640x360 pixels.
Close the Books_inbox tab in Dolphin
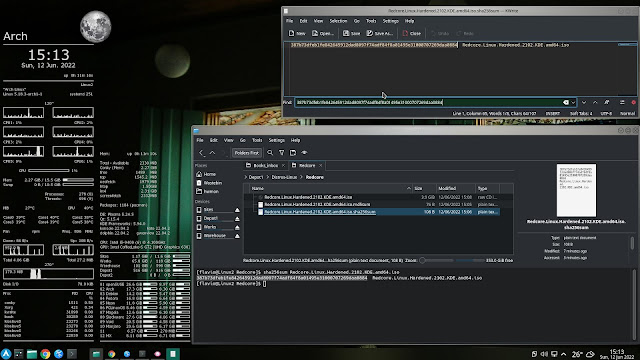283,166
